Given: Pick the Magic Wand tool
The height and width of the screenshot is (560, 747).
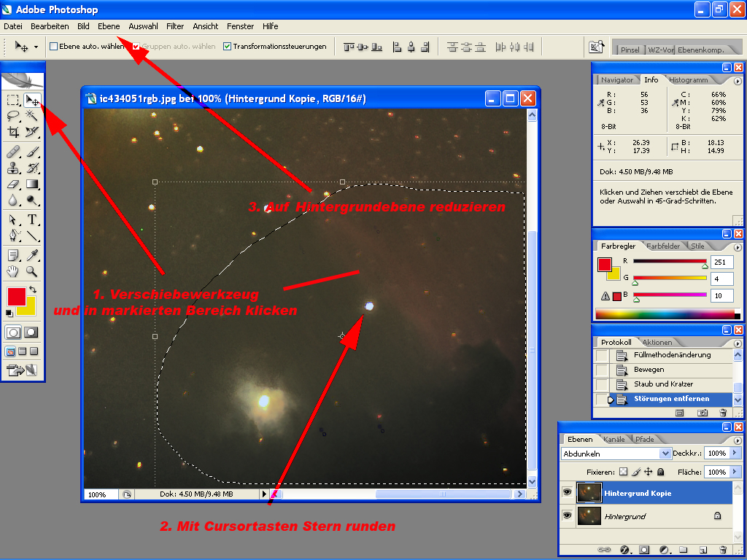Looking at the screenshot, I should click(32, 115).
